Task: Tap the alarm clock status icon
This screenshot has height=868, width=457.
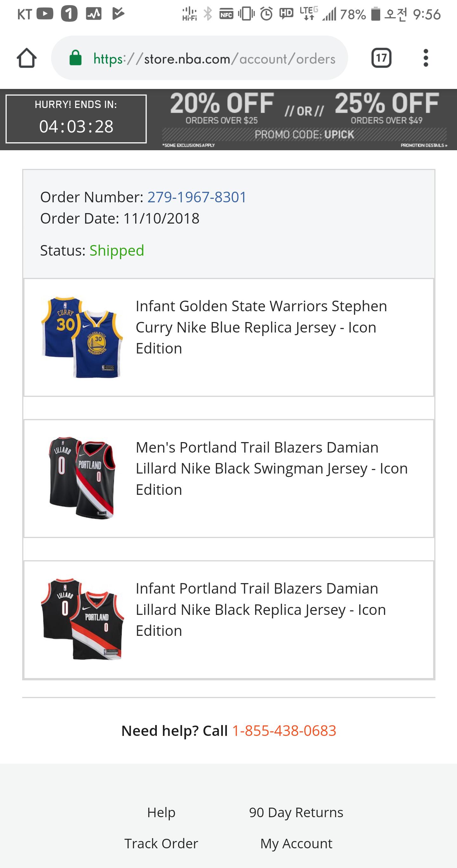Action: (266, 14)
